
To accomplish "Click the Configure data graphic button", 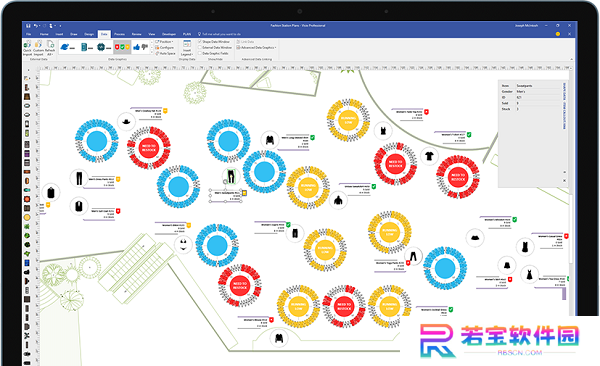I will click(x=165, y=47).
